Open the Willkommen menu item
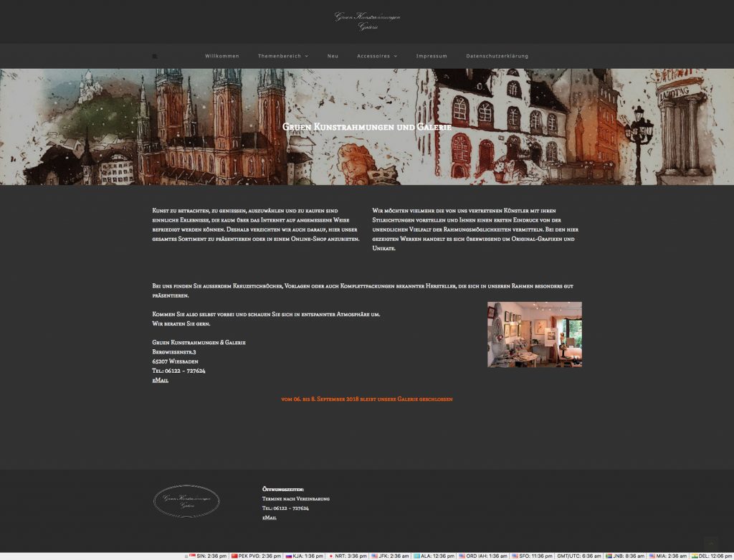The height and width of the screenshot is (560, 734). [x=222, y=56]
